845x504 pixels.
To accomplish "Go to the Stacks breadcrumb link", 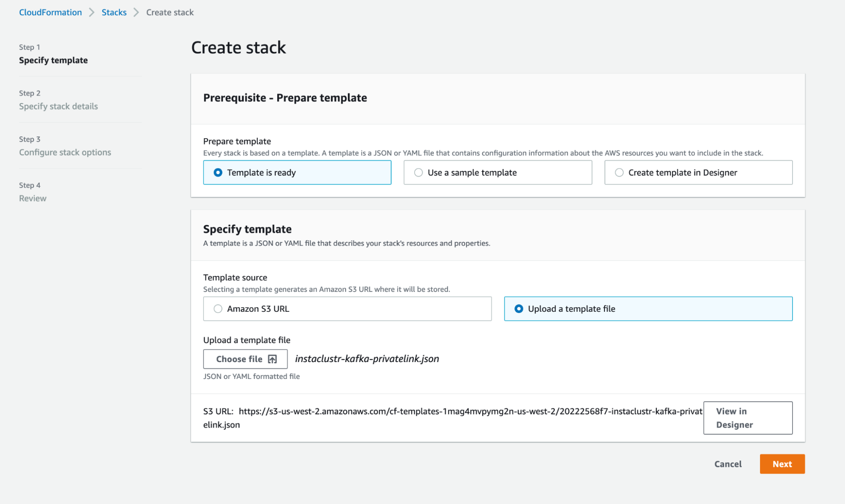I will (x=114, y=12).
